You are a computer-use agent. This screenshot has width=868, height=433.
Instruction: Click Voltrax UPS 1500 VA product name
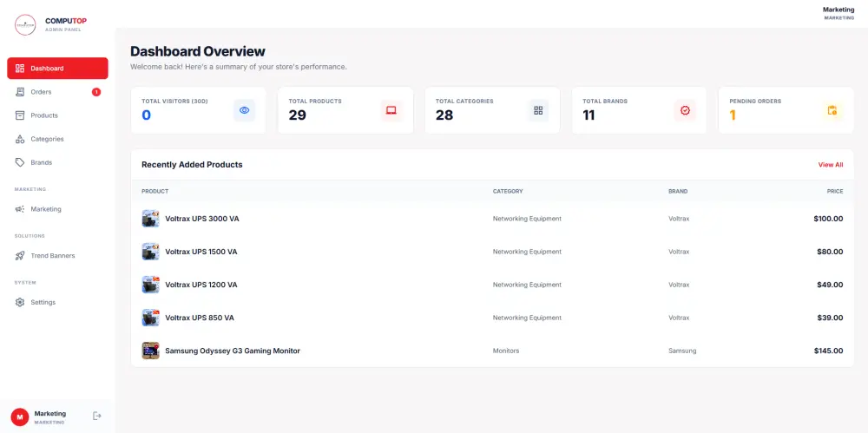(x=201, y=252)
